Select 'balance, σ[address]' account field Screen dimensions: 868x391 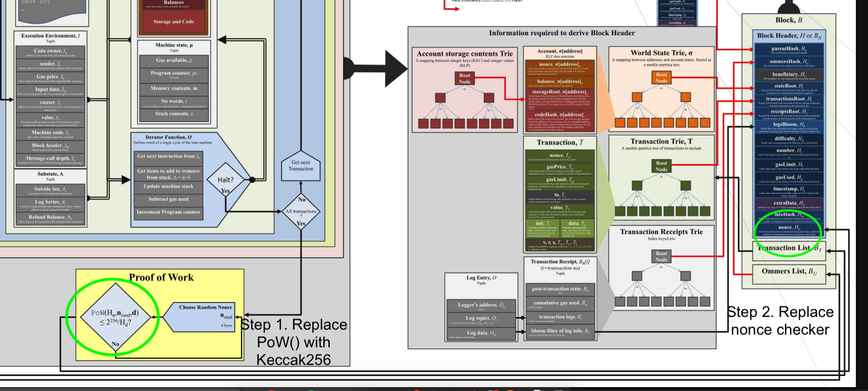click(x=560, y=83)
